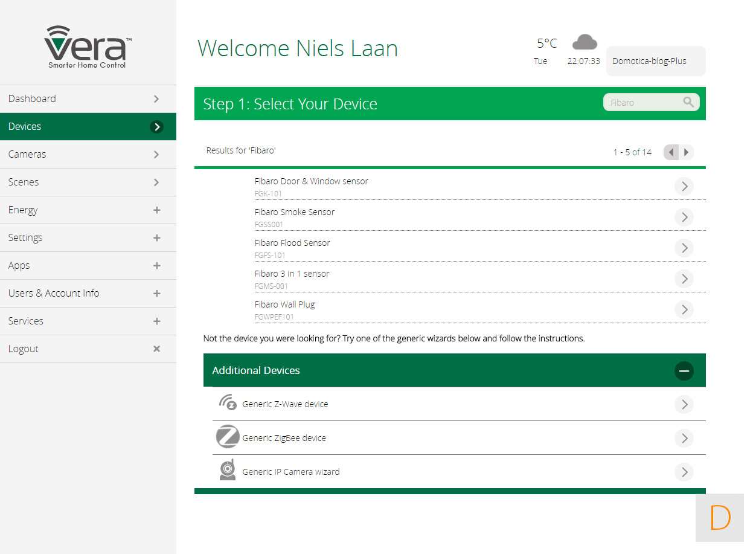Click model number FGSS001

point(269,225)
